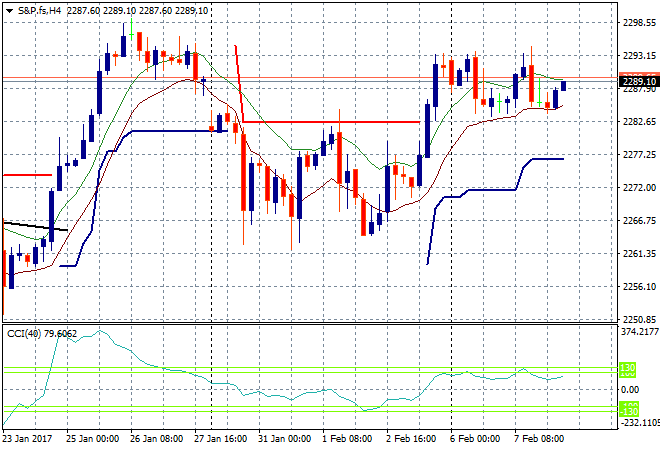Viewport: 660px width, 450px height.
Task: Click the last blue candle at the chart's right edge
Action: 564,86
